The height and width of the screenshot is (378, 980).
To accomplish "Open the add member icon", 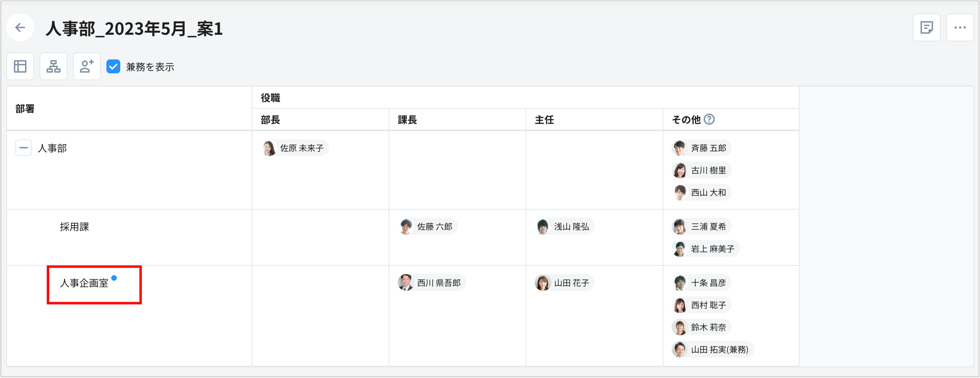I will point(87,66).
